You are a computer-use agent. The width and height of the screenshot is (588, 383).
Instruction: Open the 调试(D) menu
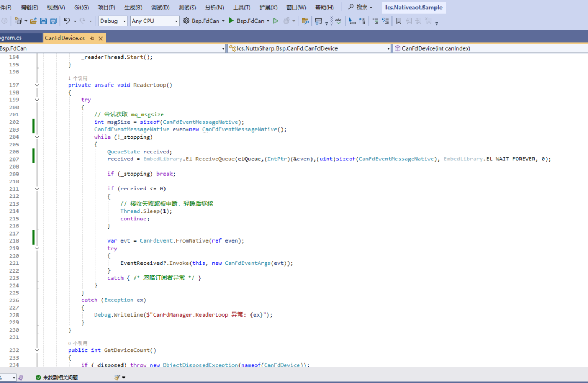(160, 7)
